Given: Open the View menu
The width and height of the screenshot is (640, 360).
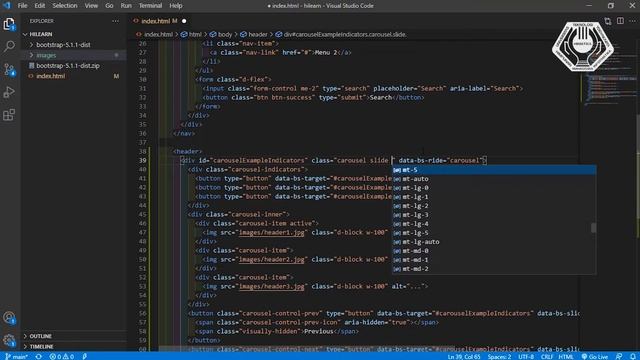Looking at the screenshot, I should click(x=91, y=6).
